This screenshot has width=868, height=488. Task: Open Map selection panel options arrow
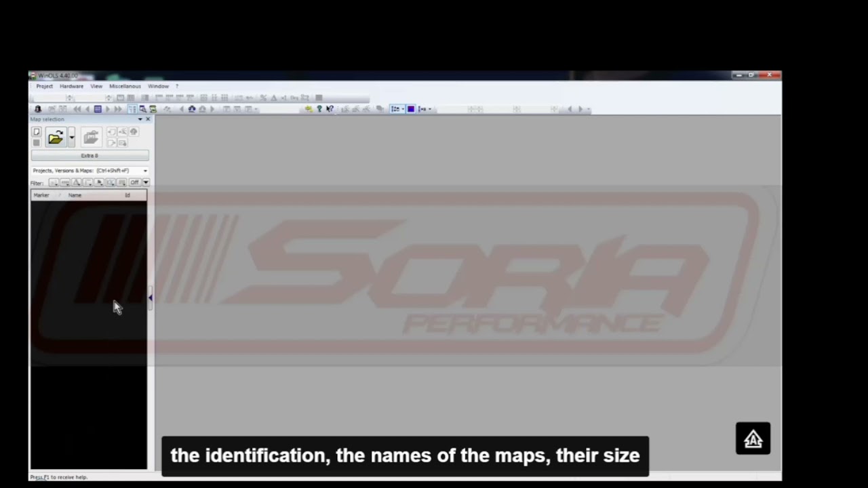[x=140, y=119]
